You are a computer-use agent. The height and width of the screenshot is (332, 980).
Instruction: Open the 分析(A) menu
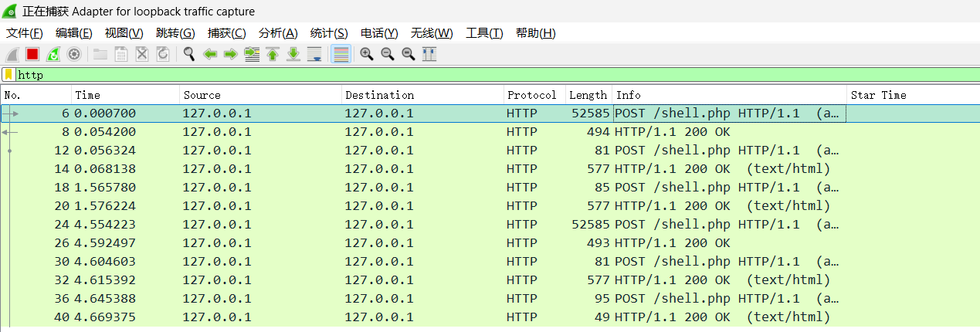click(x=277, y=33)
